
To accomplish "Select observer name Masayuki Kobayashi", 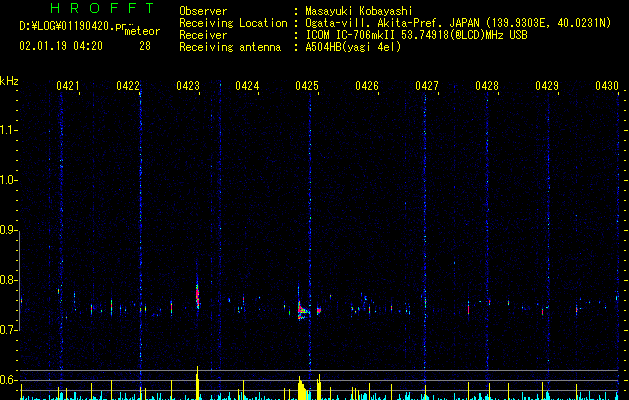I will pyautogui.click(x=358, y=11).
